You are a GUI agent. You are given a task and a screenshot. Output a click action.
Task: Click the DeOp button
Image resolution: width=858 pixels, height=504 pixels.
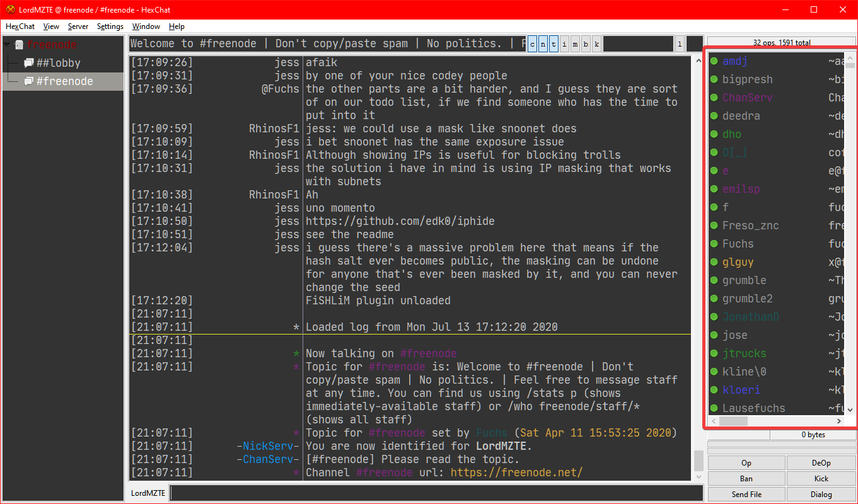point(821,463)
